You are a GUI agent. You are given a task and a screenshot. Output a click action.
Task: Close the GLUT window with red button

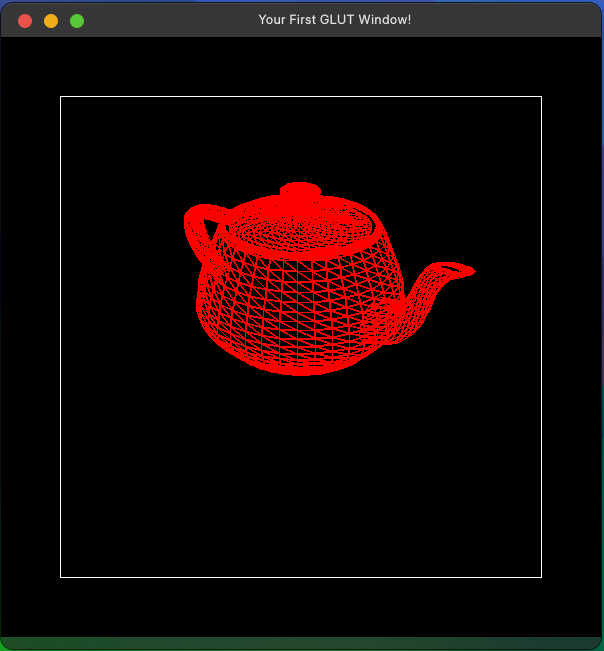(x=25, y=20)
